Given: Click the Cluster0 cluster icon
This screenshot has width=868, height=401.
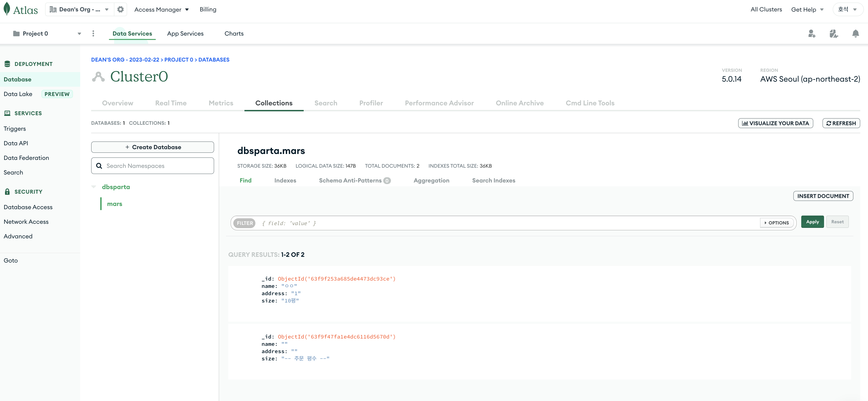Looking at the screenshot, I should [x=98, y=77].
